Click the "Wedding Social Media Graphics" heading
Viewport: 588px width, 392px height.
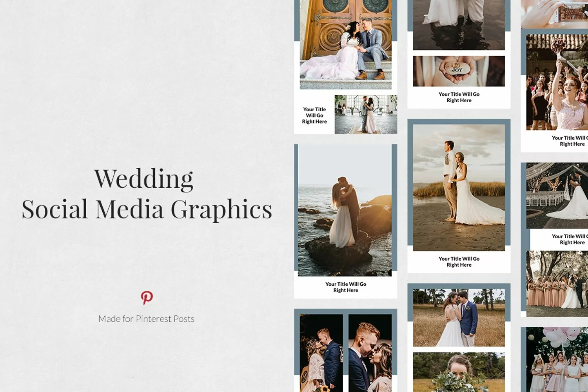pos(147,194)
